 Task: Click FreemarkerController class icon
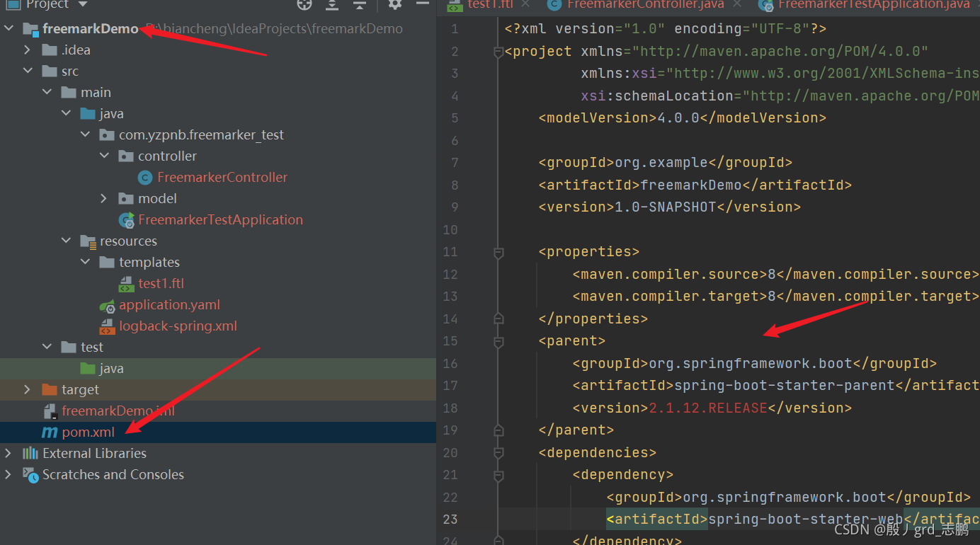click(145, 178)
